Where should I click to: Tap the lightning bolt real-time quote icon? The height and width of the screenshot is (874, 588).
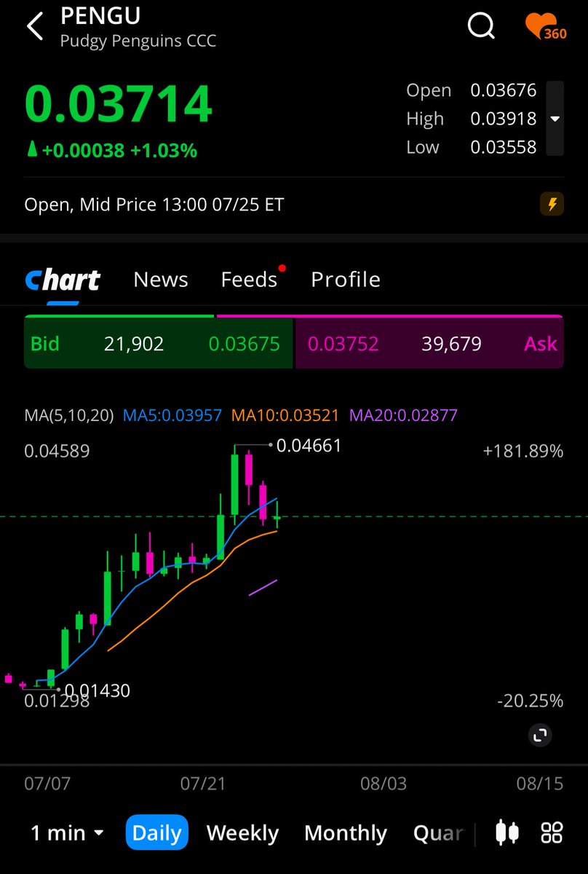[552, 205]
